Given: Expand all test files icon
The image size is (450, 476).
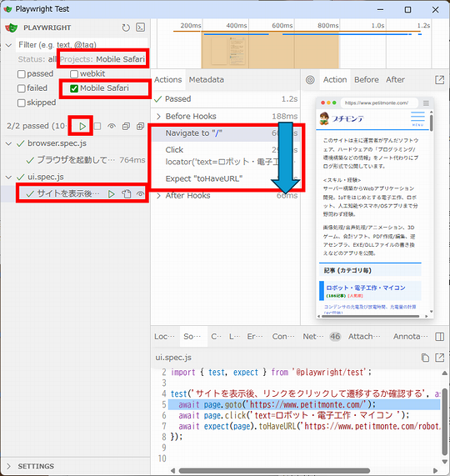Looking at the screenshot, I should tap(140, 126).
